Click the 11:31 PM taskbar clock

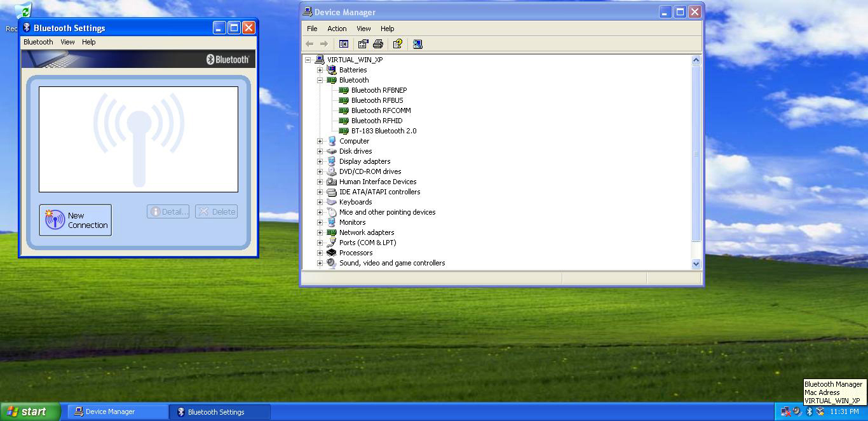[x=844, y=411]
